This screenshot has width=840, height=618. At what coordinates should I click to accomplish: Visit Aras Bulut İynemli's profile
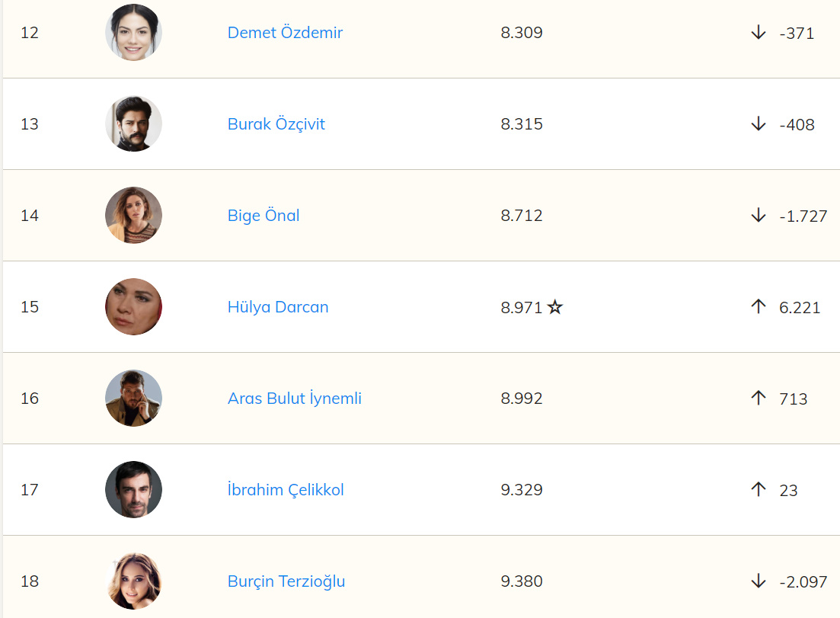click(294, 399)
